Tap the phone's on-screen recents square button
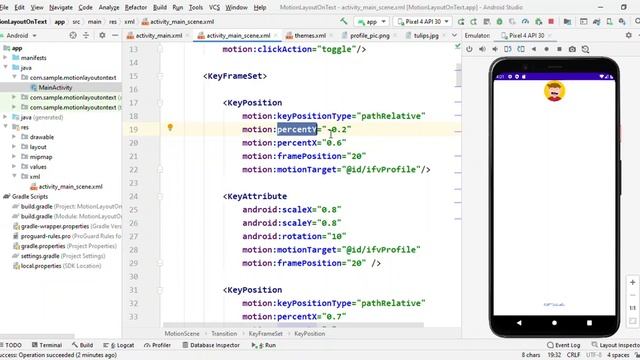Screen dimensions: 640x360 point(589,322)
